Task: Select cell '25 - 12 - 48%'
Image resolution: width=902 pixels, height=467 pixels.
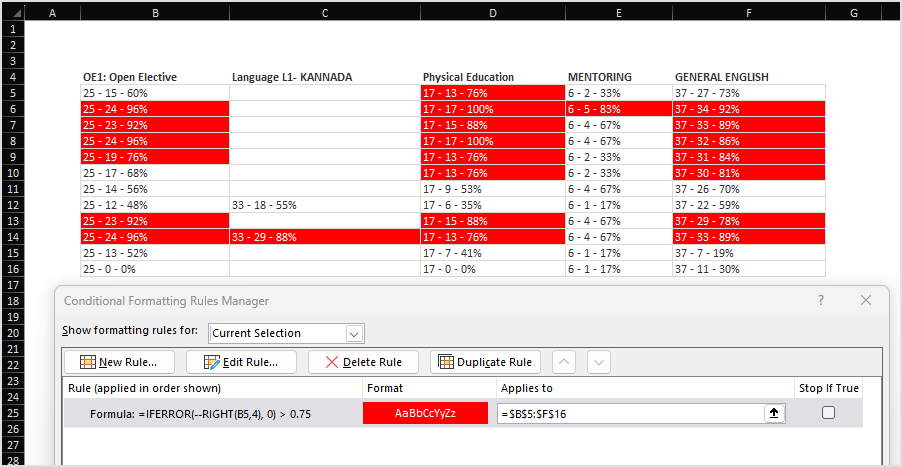Action: click(x=155, y=205)
